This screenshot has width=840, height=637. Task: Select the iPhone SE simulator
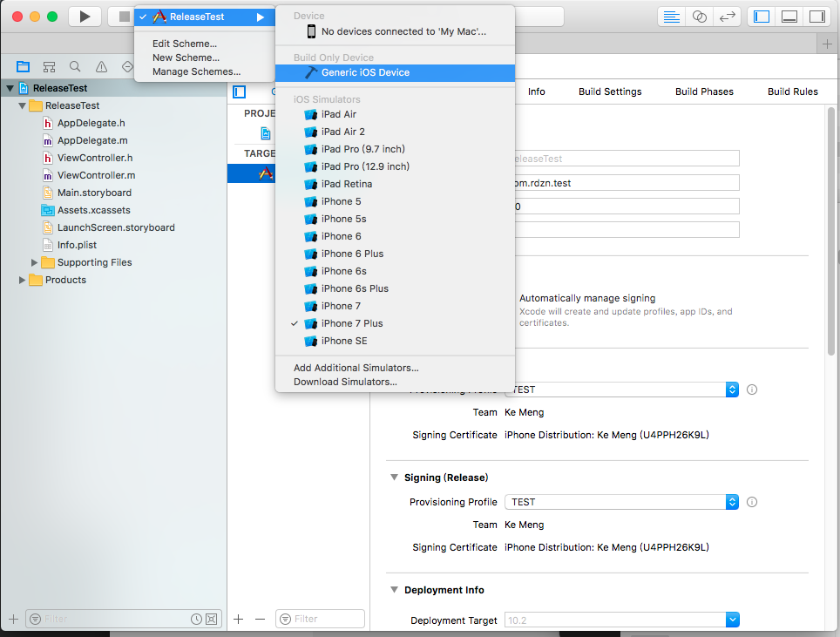395,341
